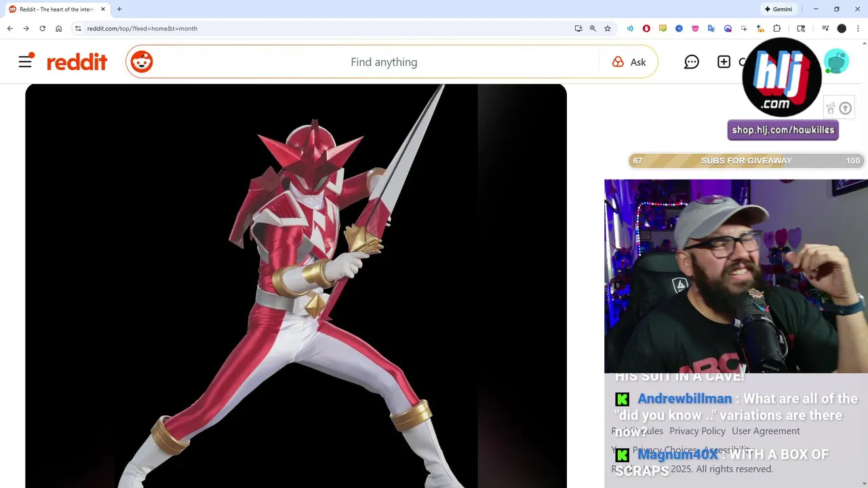Click the capture selection extension icon
The height and width of the screenshot is (488, 868).
tap(744, 28)
